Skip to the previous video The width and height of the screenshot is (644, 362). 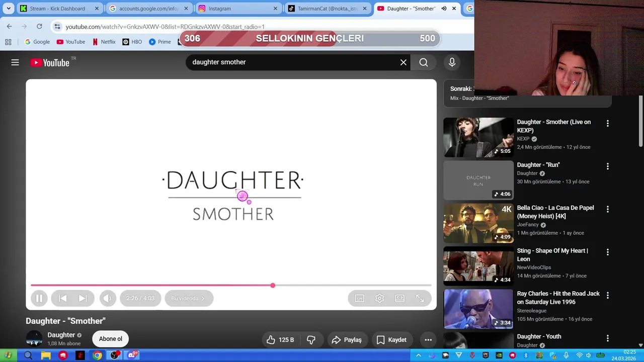tap(63, 298)
